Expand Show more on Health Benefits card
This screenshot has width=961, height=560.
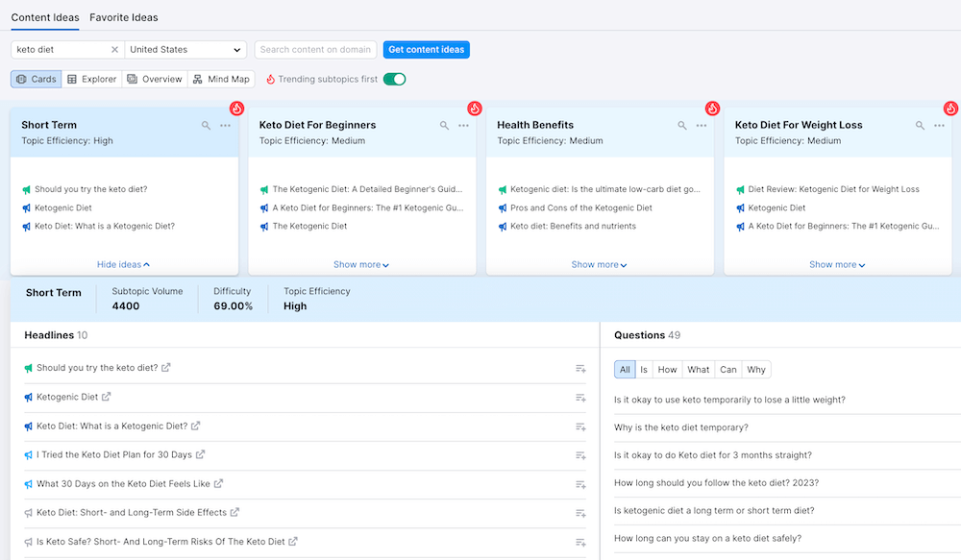[x=600, y=265]
